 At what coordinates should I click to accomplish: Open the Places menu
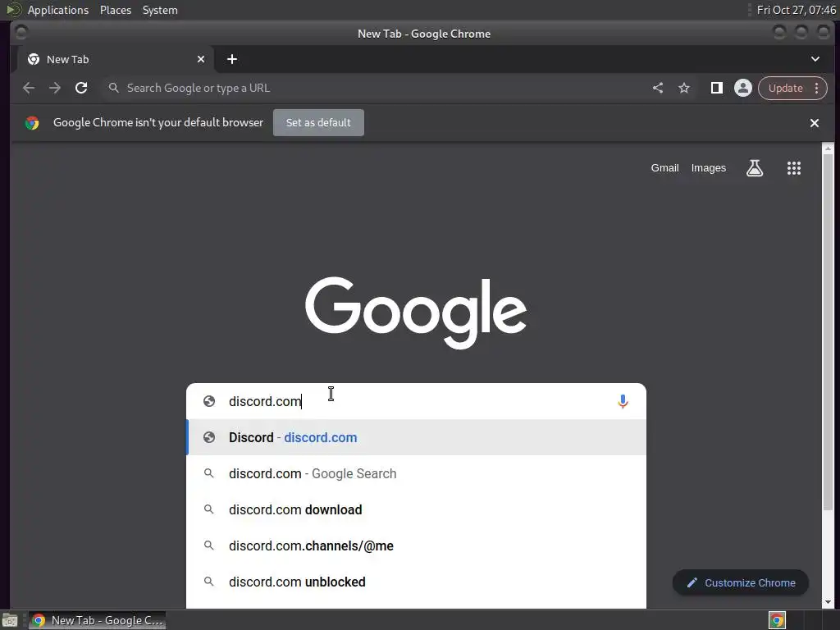pos(116,10)
